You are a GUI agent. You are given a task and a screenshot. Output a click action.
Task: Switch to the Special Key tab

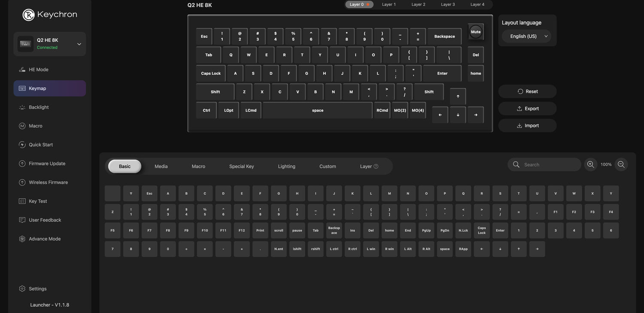point(241,166)
